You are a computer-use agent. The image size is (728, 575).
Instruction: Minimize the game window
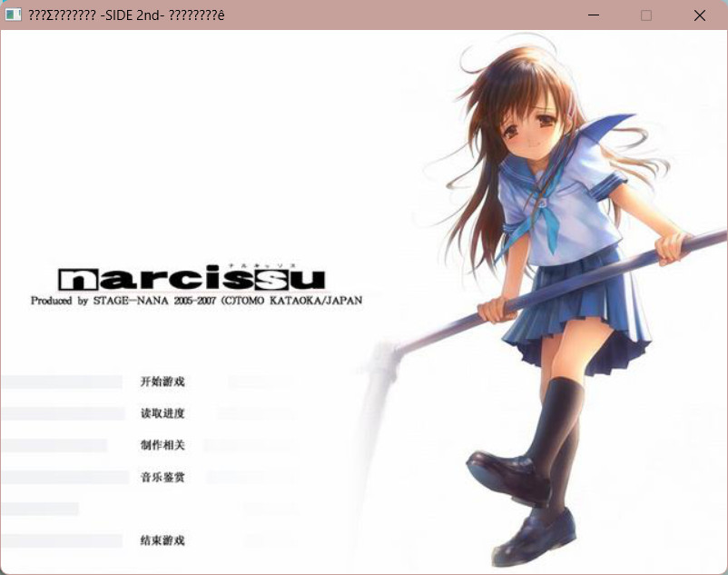tap(593, 15)
